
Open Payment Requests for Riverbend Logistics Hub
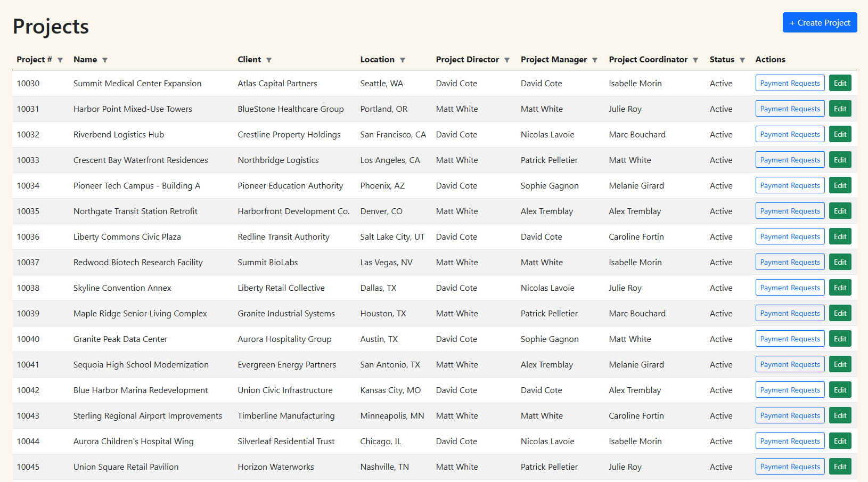tap(790, 135)
